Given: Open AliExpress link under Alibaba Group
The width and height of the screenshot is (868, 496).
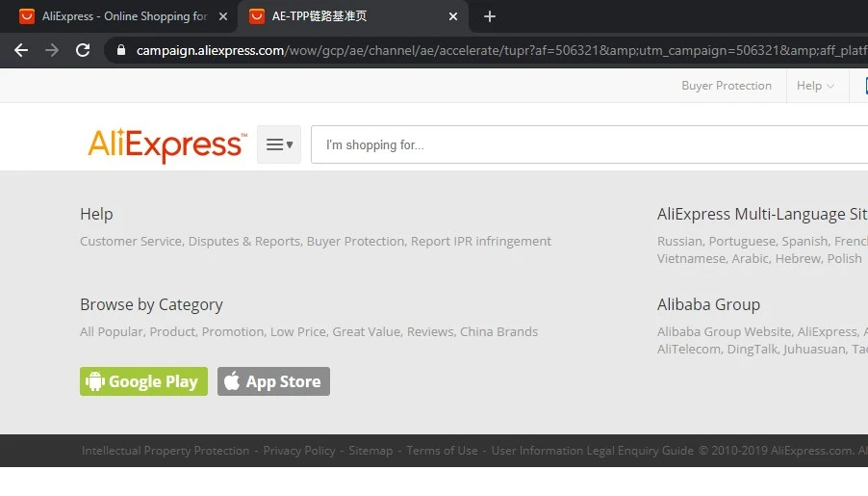Looking at the screenshot, I should (828, 331).
